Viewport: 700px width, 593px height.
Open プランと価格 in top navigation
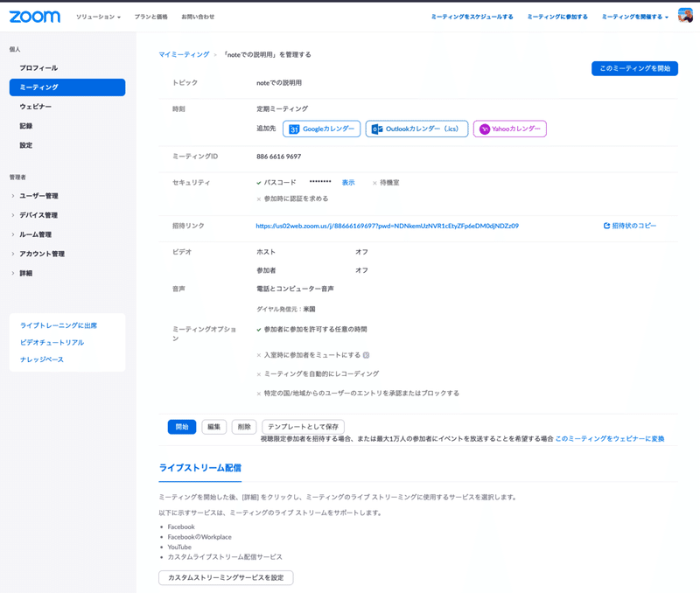150,17
